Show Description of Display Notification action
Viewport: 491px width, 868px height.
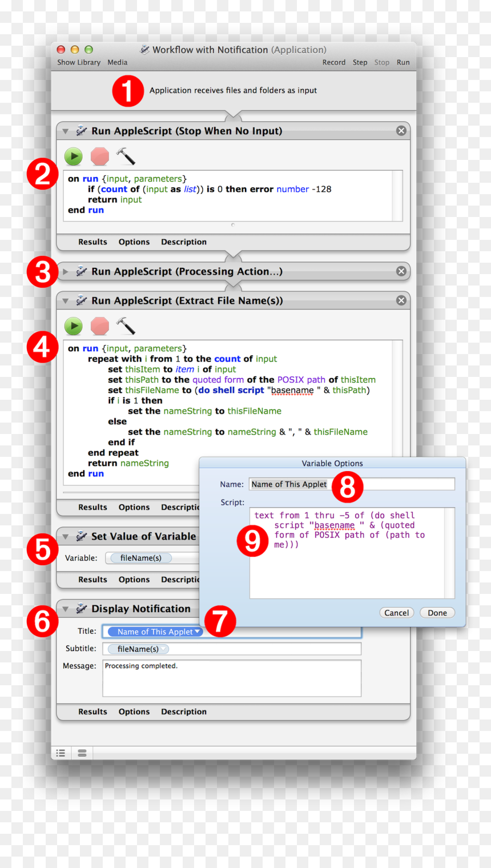click(x=184, y=712)
